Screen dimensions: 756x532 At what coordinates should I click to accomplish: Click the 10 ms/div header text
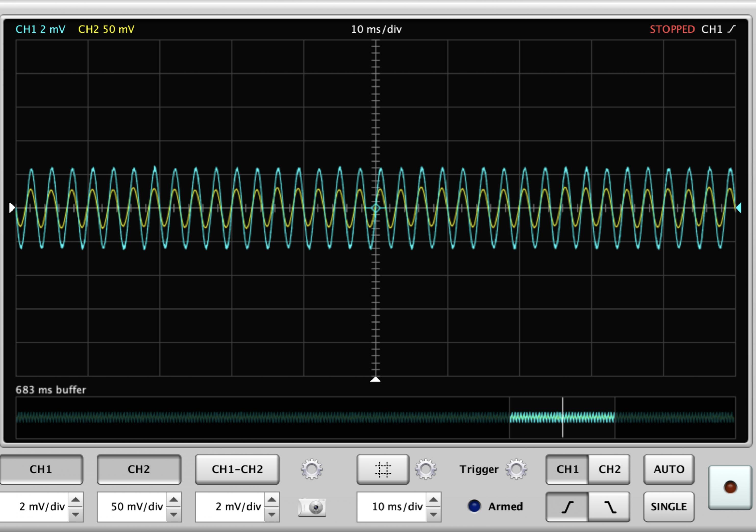[x=376, y=29]
